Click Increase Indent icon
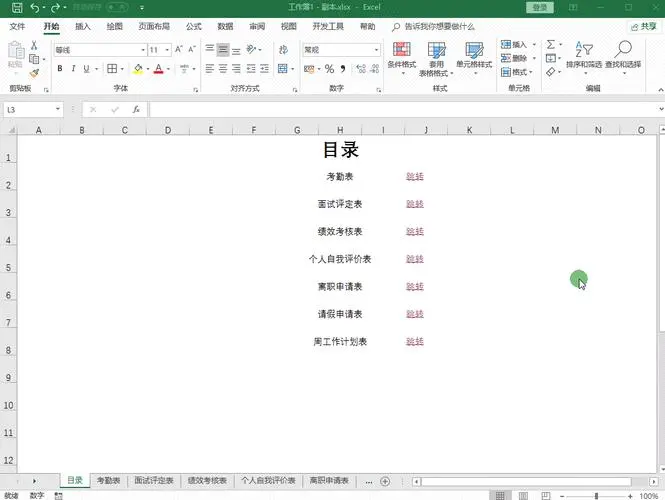Screen dimensions: 665x500 (264, 68)
